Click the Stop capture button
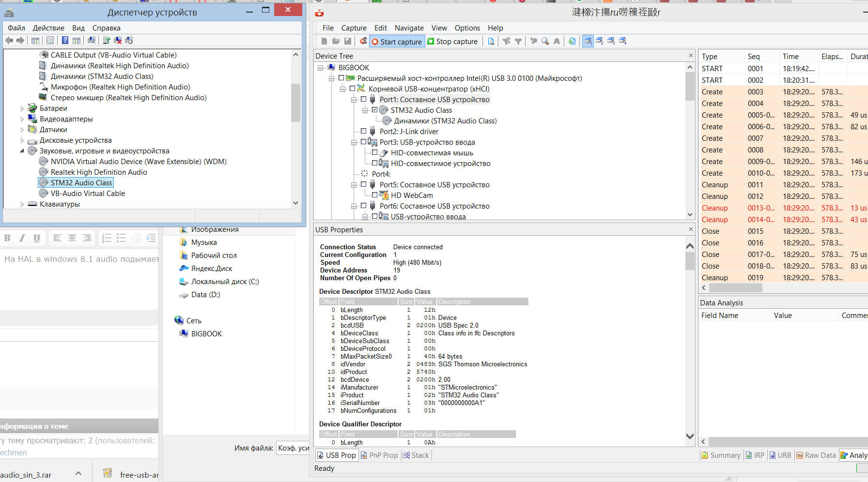Viewport: 868px width, 482px height. (x=452, y=42)
